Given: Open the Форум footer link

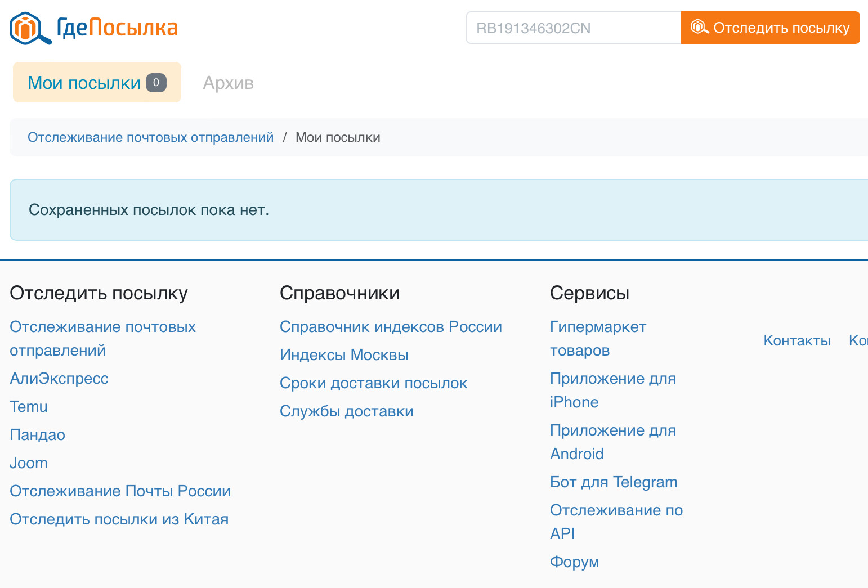Looking at the screenshot, I should click(x=574, y=562).
